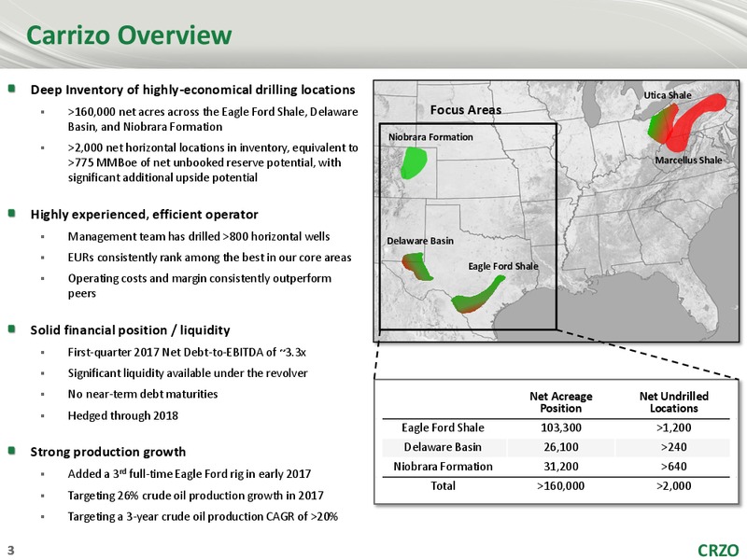Click 'Hedged through 2018' bullet

coord(123,415)
